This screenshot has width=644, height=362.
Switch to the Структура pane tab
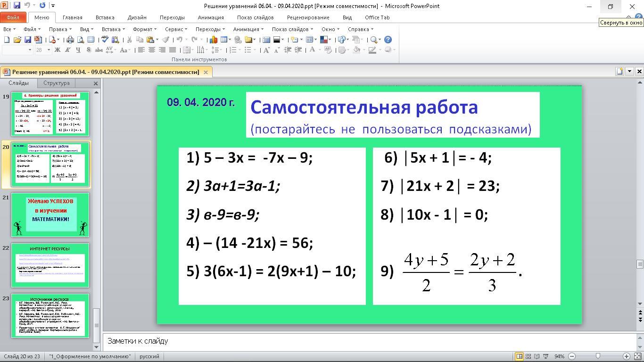[56, 83]
